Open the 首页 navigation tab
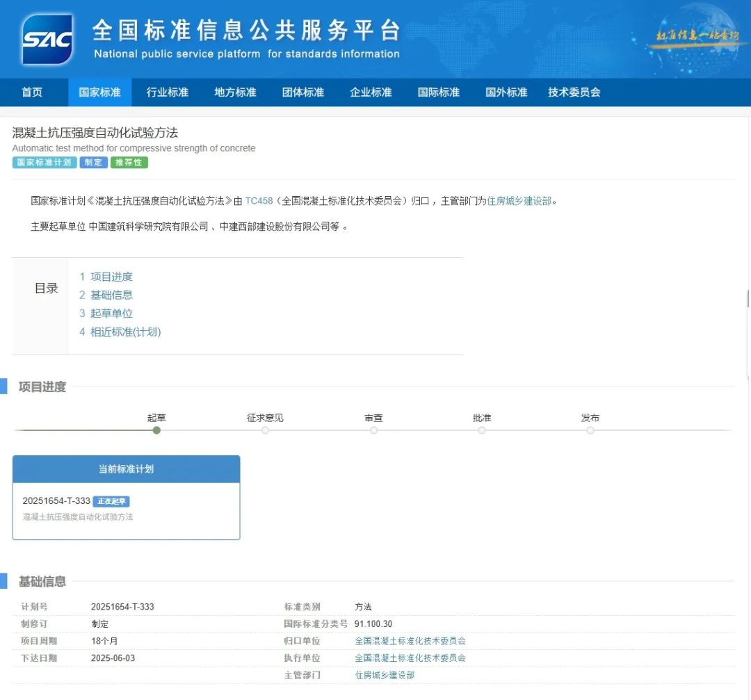This screenshot has width=751, height=700. (x=32, y=92)
